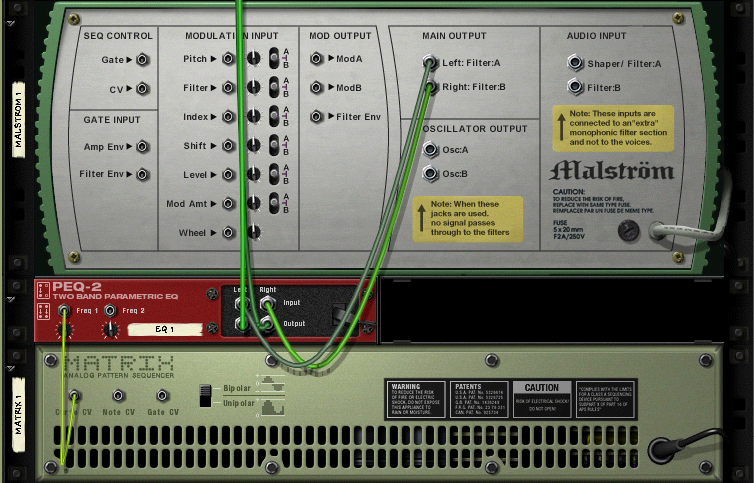Click the Seq Control Gate input jack
This screenshot has width=754, height=483.
pyautogui.click(x=142, y=60)
